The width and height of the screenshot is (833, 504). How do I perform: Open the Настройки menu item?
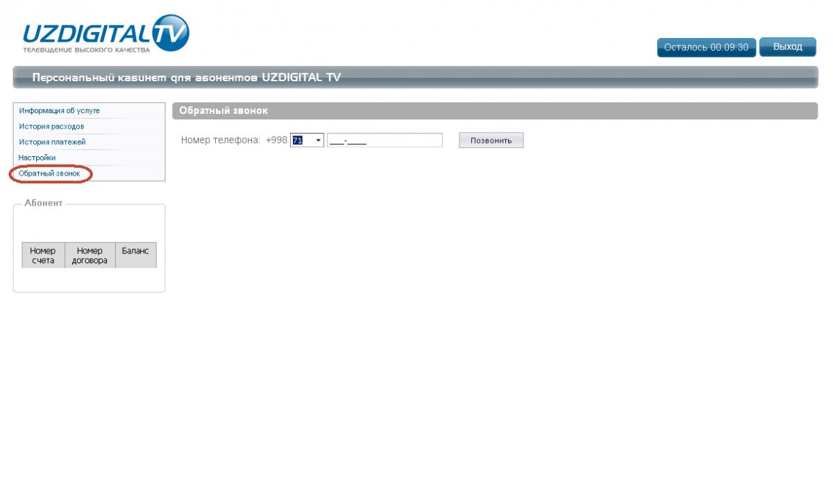(x=37, y=158)
